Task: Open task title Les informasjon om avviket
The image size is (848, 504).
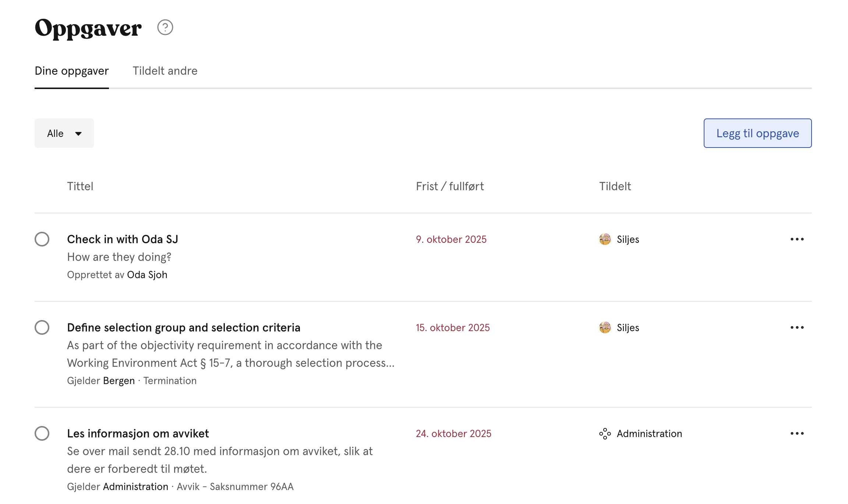Action: [138, 433]
